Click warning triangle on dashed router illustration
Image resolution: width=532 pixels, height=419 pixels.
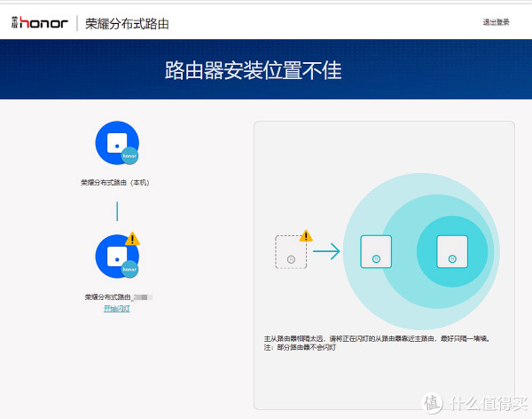tap(306, 235)
